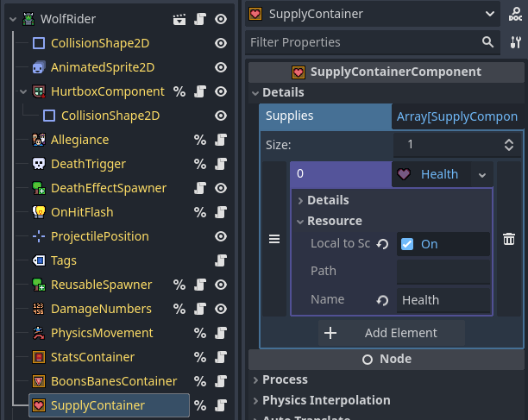Open documentation for SupplyContainer (DOC icon)

point(516,14)
